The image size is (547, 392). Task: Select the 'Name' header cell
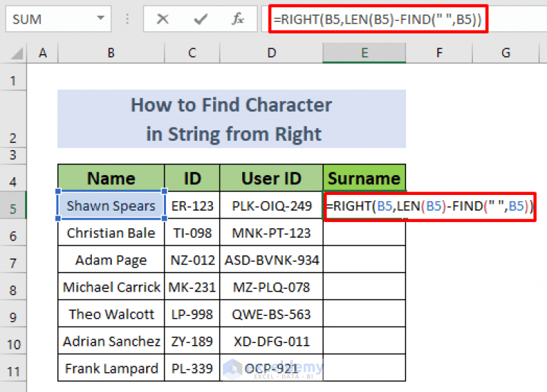(x=111, y=178)
